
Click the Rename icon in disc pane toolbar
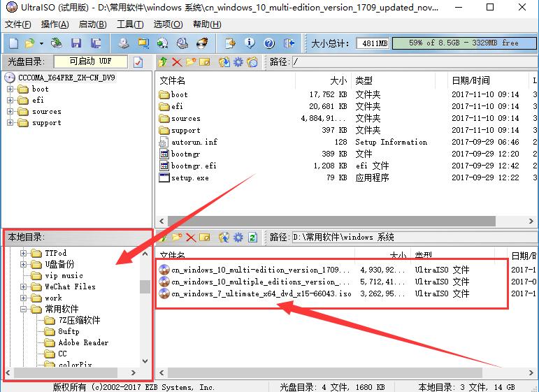[205, 62]
